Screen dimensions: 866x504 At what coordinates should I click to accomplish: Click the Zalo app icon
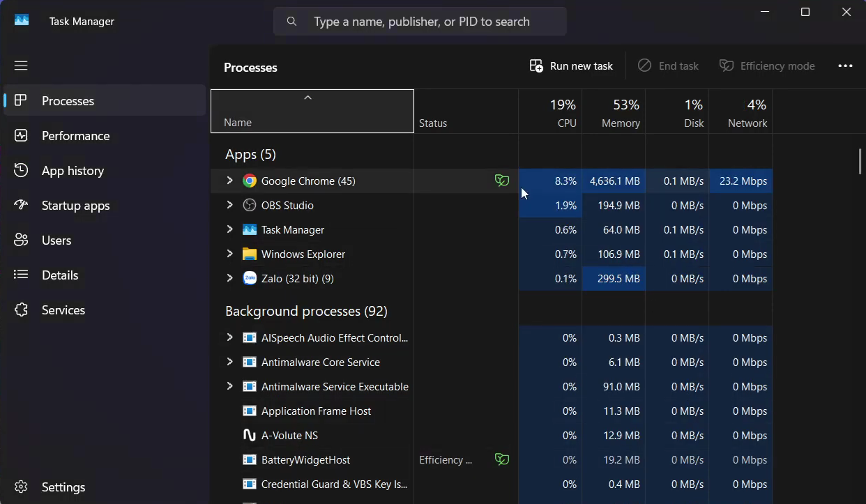(x=250, y=279)
